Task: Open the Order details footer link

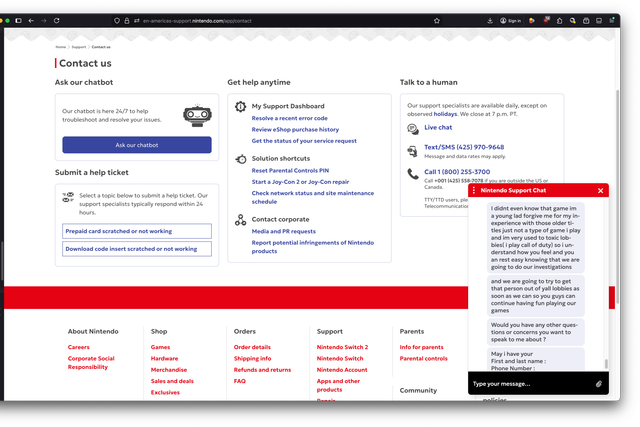Action: point(252,347)
